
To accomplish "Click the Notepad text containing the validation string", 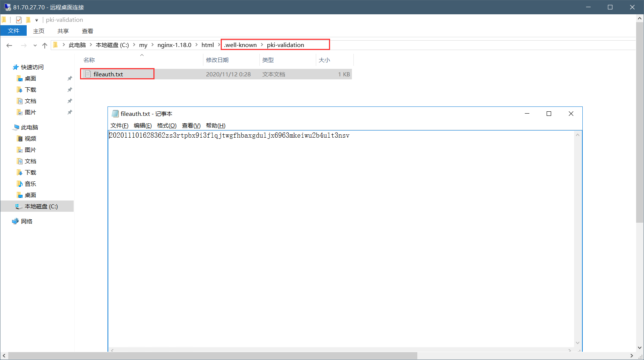I will click(229, 135).
